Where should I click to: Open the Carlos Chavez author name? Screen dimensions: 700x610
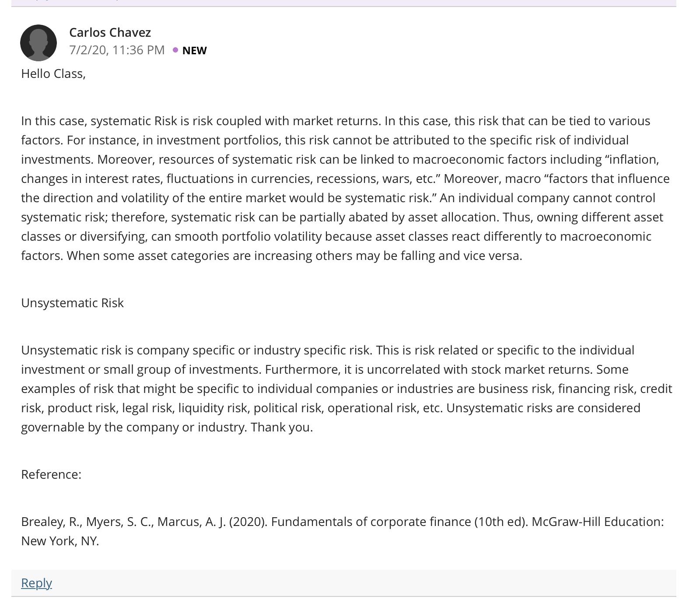click(110, 32)
